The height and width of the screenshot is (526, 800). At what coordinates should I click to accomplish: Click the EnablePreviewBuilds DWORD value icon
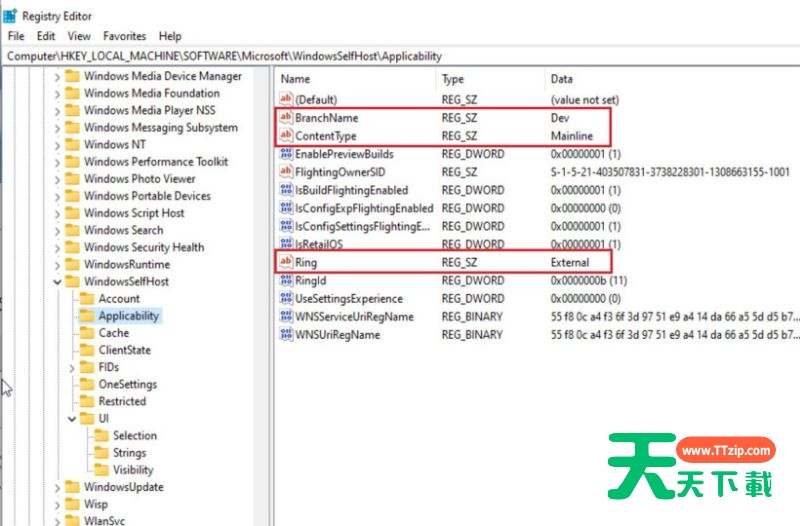pos(286,154)
